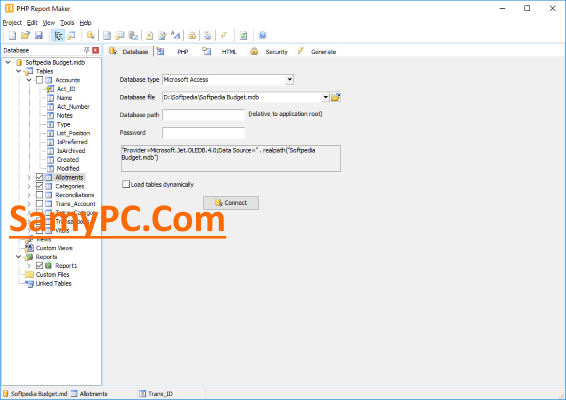Image resolution: width=566 pixels, height=400 pixels.
Task: Click the green refresh sheet toolbar icon
Action: click(x=243, y=35)
